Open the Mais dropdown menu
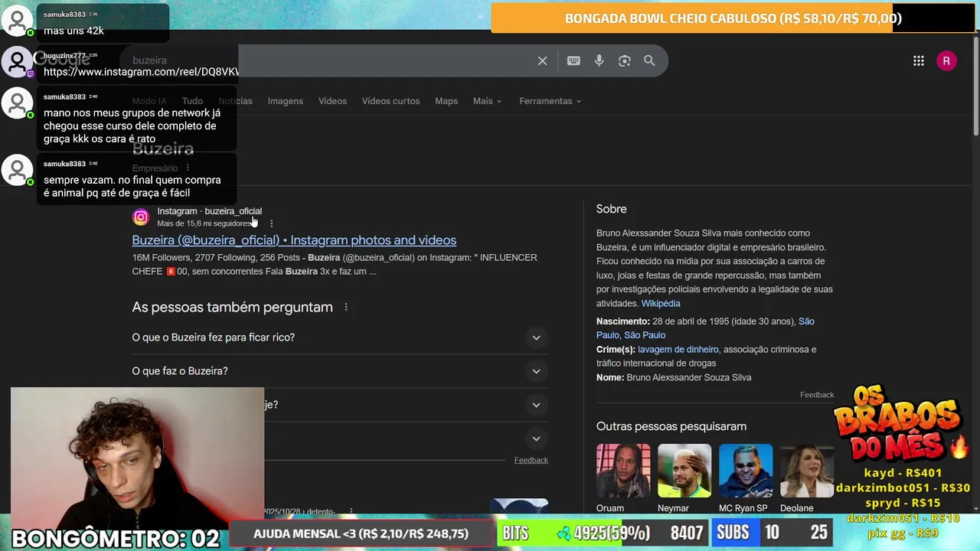Screen dimensions: 980x551 pyautogui.click(x=487, y=101)
